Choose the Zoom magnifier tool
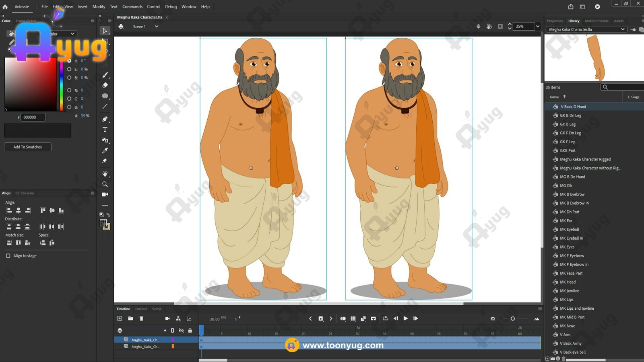 (105, 184)
